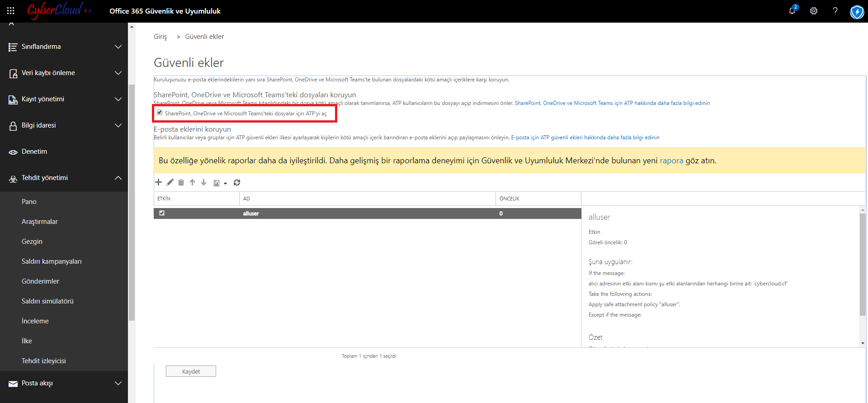Open Gönderimler in the sidebar
Screen dimensions: 868x403
click(40, 281)
